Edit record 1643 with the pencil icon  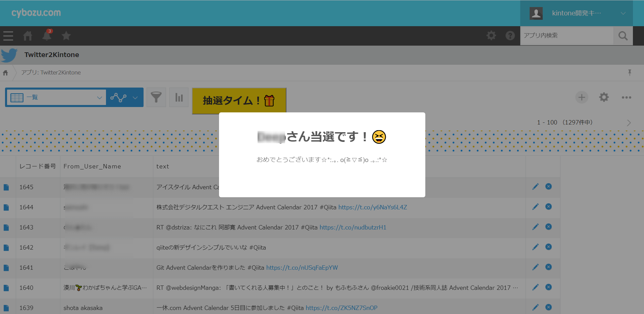pos(535,227)
